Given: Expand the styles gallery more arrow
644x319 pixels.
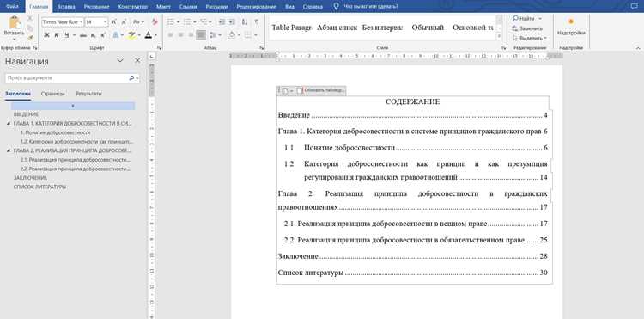Looking at the screenshot, I should 500,37.
